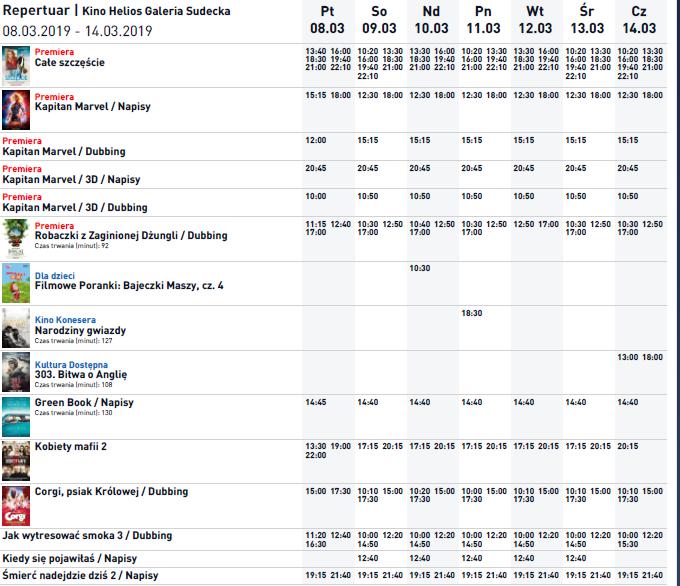Open the Kobiety mafii 2 title

71,447
